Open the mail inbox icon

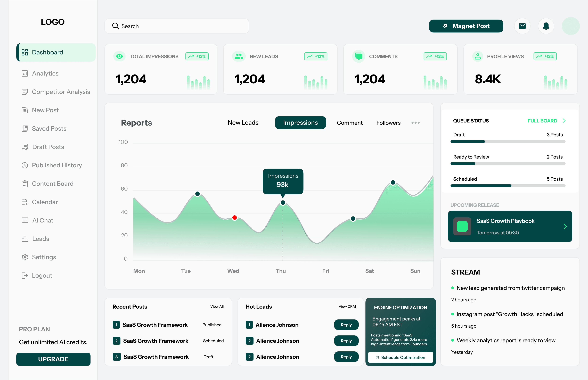(x=522, y=26)
